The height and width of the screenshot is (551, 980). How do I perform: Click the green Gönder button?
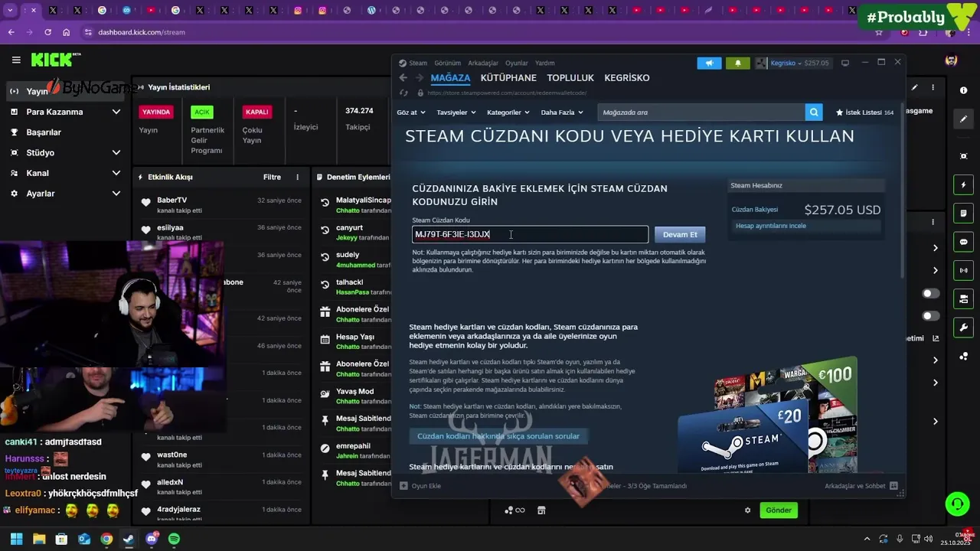pos(779,510)
